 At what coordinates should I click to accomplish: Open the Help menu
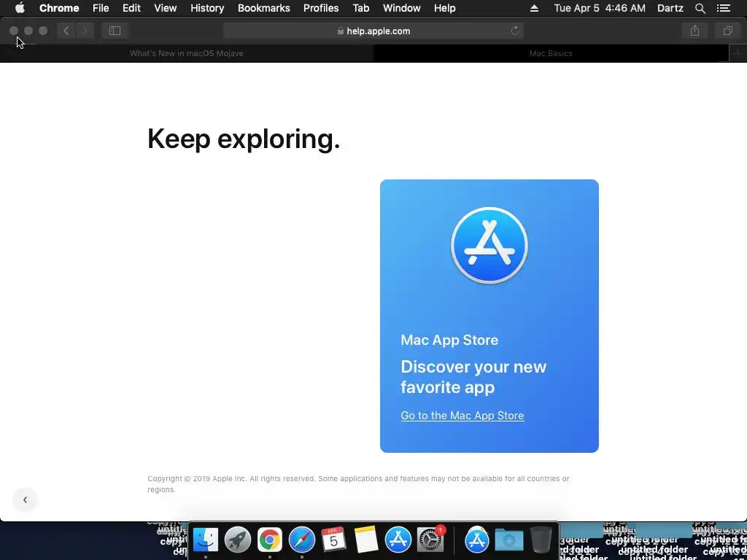pos(444,8)
